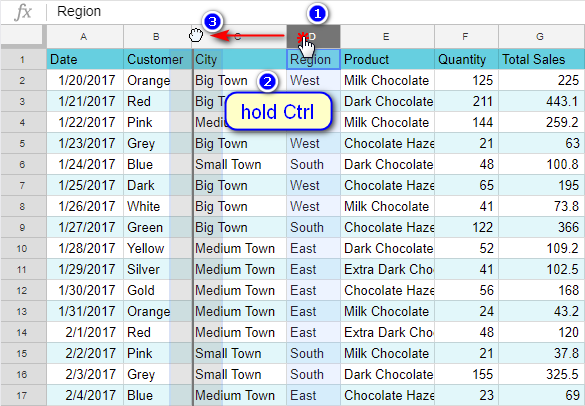The image size is (585, 406).
Task: Select column B header
Action: tap(157, 37)
